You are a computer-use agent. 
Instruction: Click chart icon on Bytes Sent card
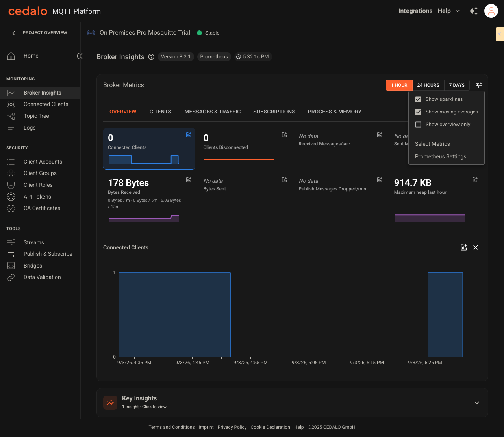pos(284,180)
